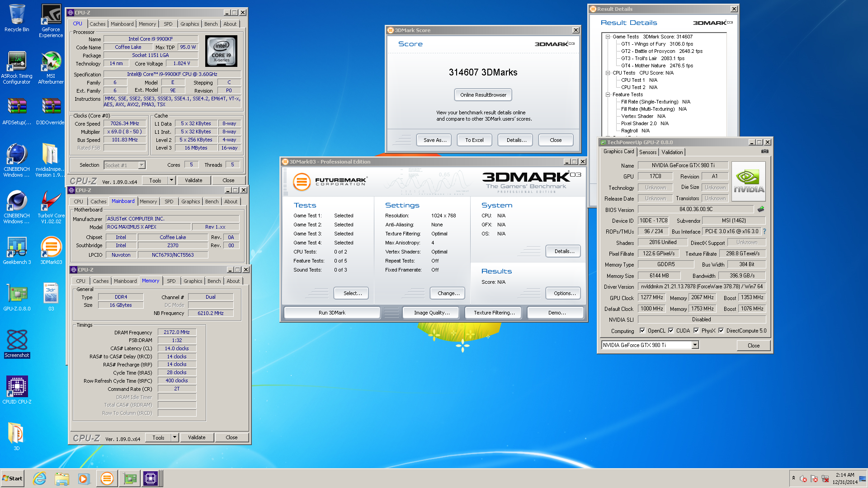This screenshot has height=488, width=868.
Task: Toggle the DirectCompute 5.0 checkbox
Action: tap(721, 331)
